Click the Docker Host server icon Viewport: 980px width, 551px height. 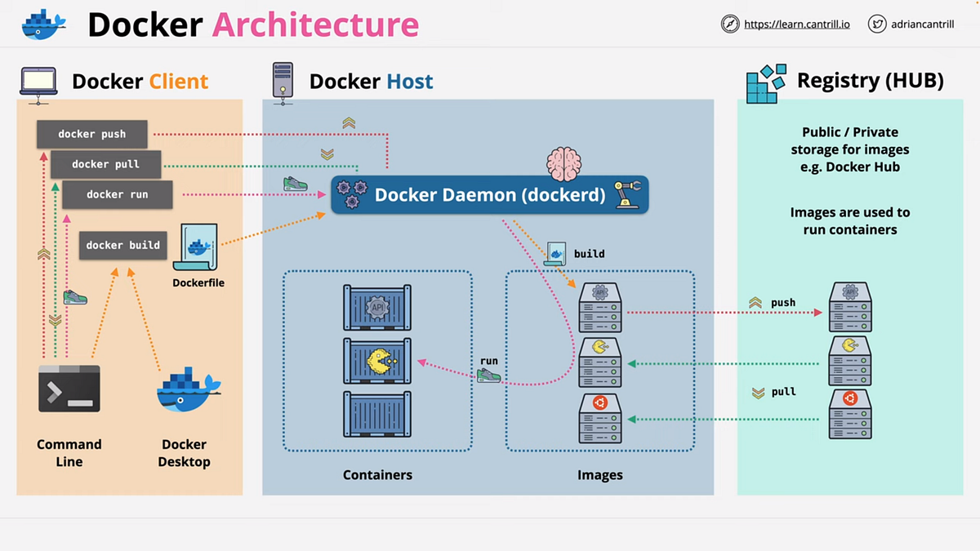click(283, 81)
